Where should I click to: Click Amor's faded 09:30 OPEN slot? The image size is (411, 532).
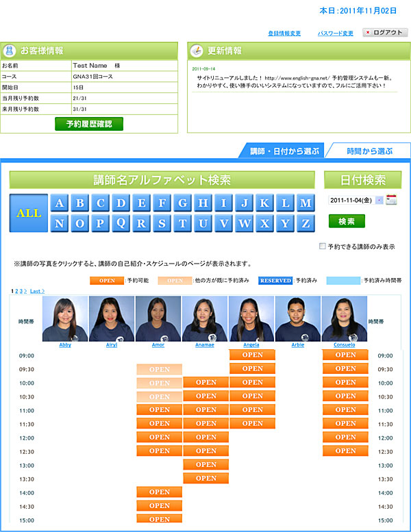(x=159, y=370)
